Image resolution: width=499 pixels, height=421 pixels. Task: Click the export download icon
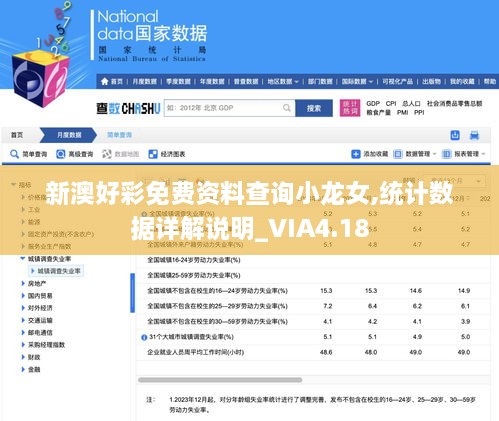pyautogui.click(x=455, y=135)
